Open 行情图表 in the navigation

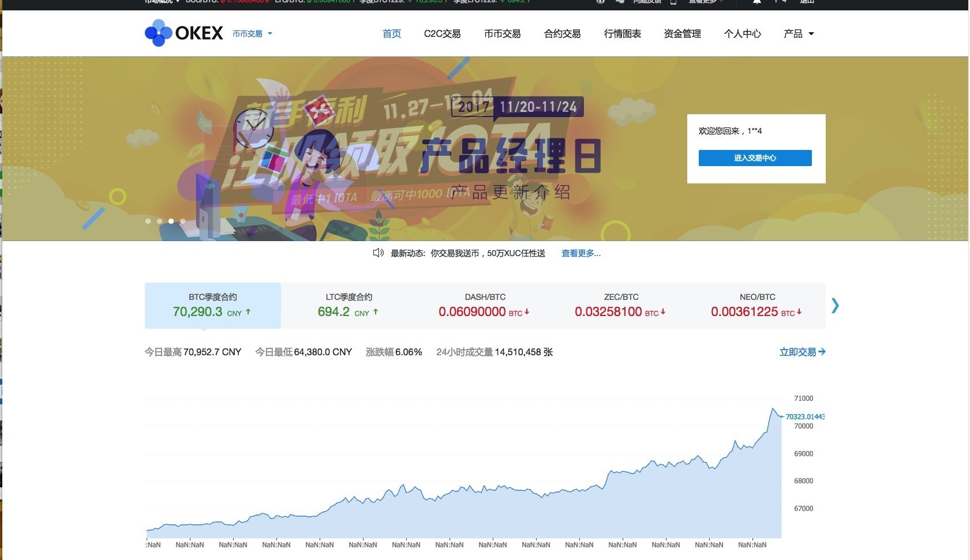coord(622,34)
